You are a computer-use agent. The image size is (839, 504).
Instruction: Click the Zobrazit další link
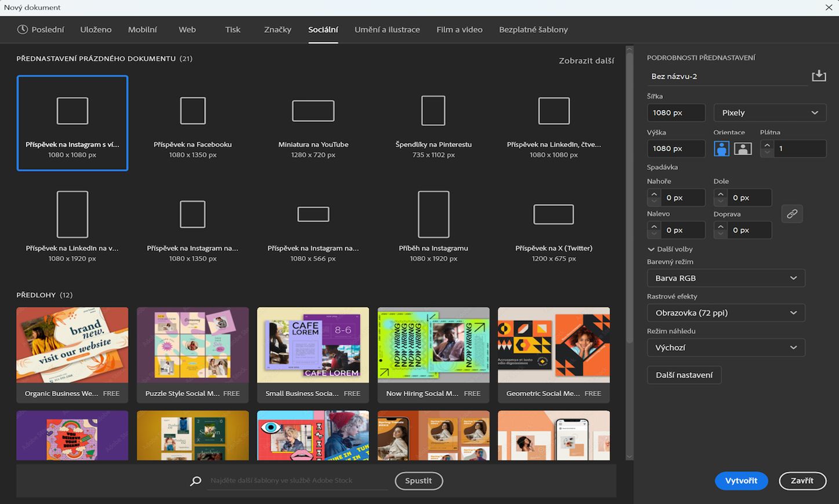(586, 61)
